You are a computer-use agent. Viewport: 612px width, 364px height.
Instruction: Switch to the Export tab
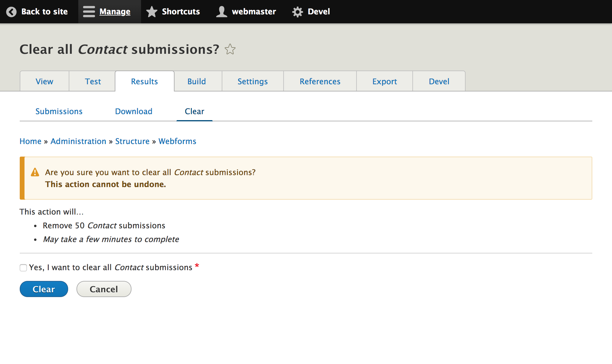pyautogui.click(x=385, y=81)
